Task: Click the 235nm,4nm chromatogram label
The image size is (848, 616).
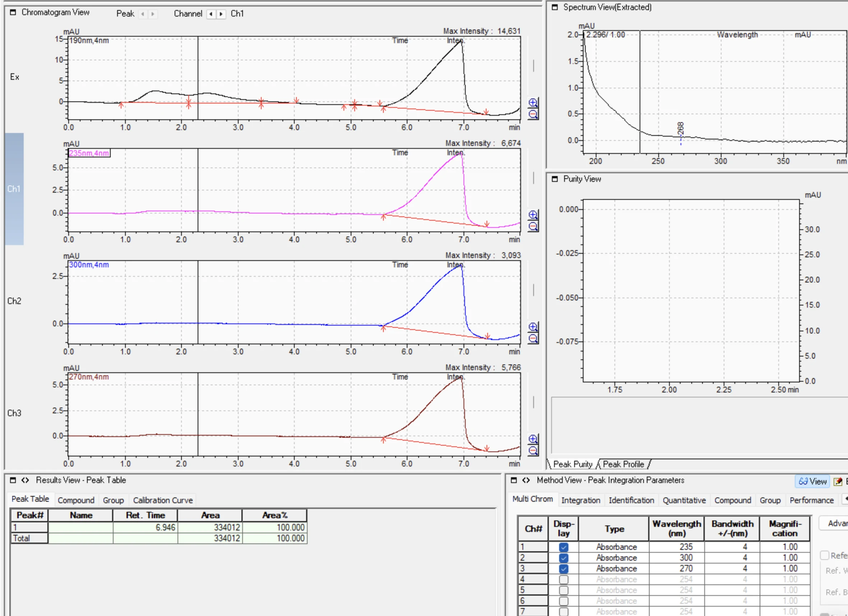Action: [x=89, y=153]
